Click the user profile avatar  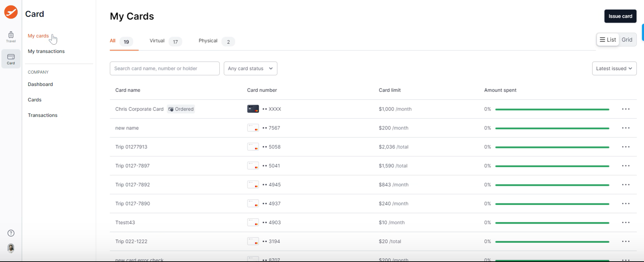click(x=11, y=248)
